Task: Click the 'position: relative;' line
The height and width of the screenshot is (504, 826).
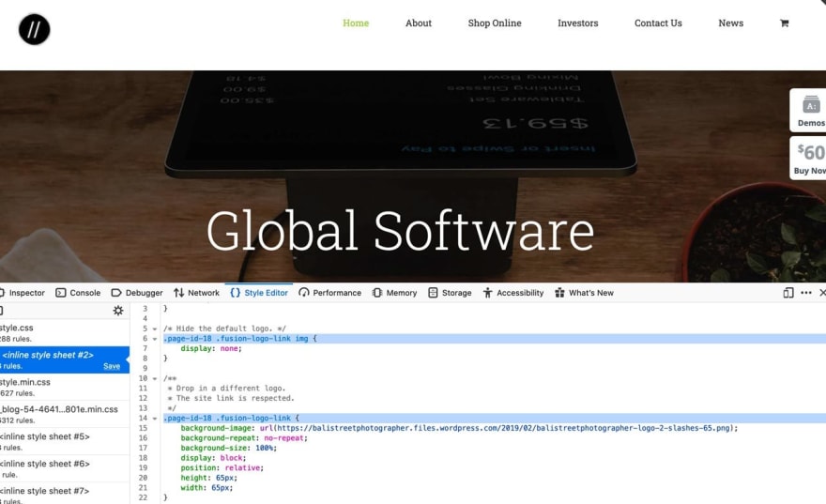Action: (x=222, y=468)
